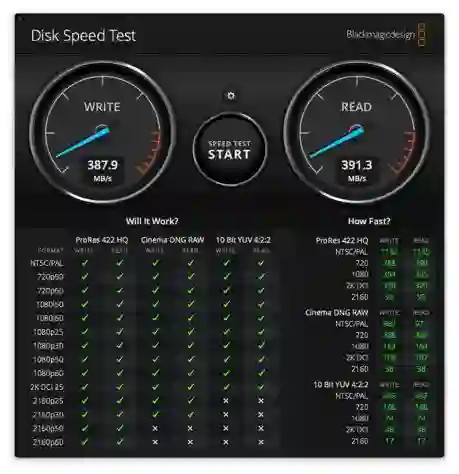Click the Will It Work? heading

152,221
